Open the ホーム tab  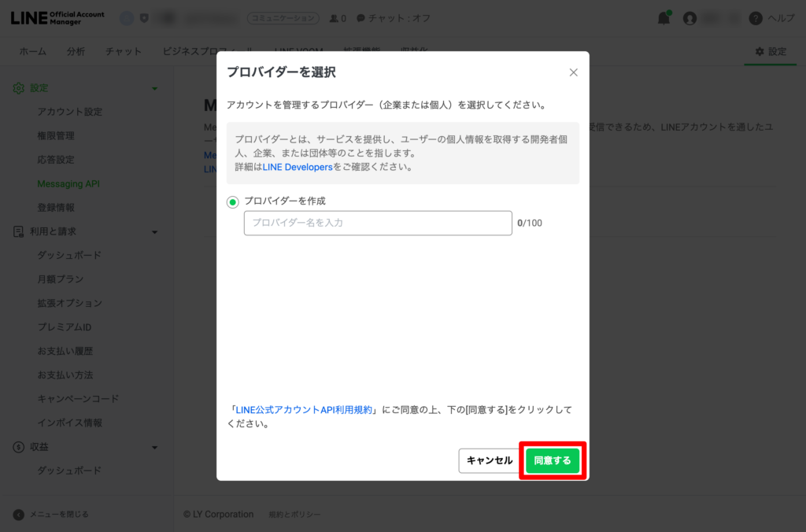[32, 51]
